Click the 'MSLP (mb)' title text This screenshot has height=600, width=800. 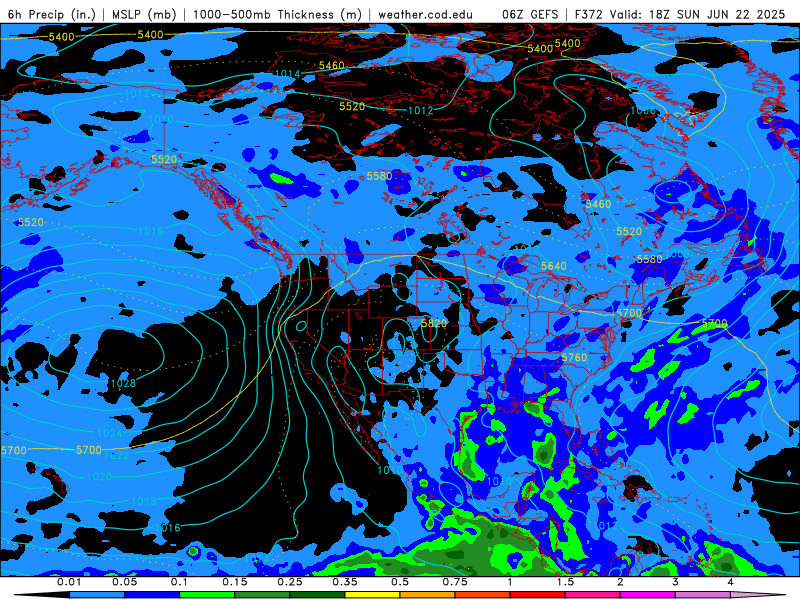(x=144, y=15)
